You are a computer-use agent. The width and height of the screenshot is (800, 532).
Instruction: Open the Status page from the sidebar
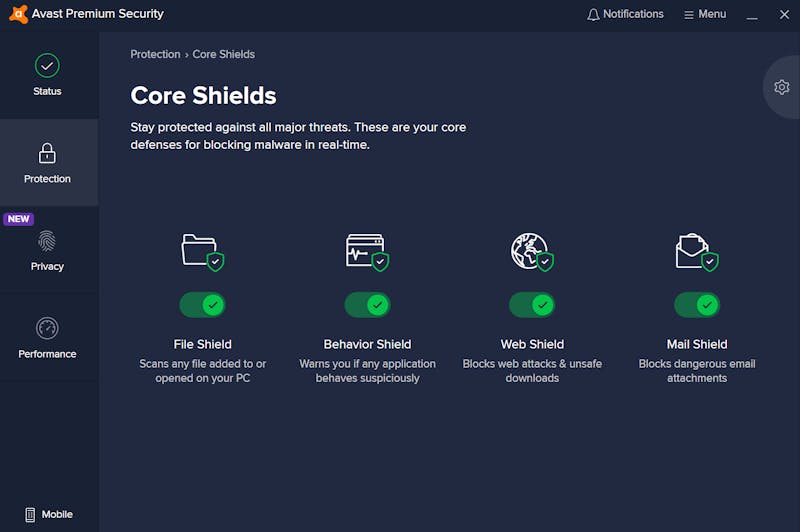coord(47,75)
